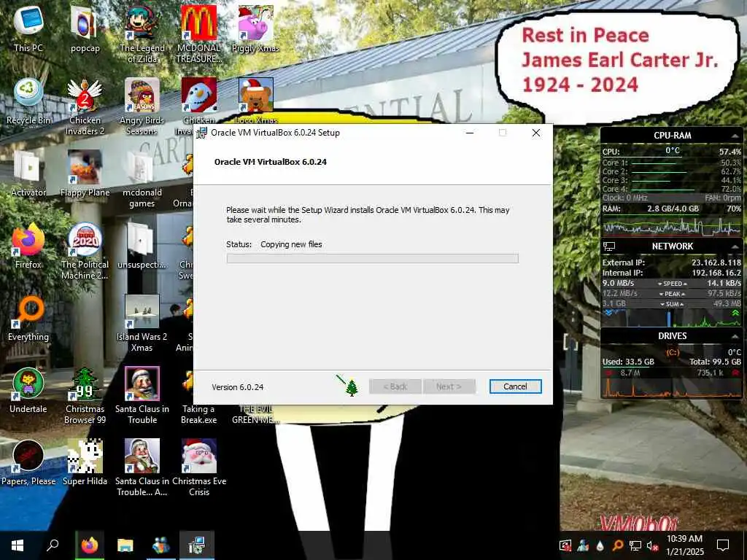
Task: Open taskbar Search magnifier
Action: tap(53, 545)
